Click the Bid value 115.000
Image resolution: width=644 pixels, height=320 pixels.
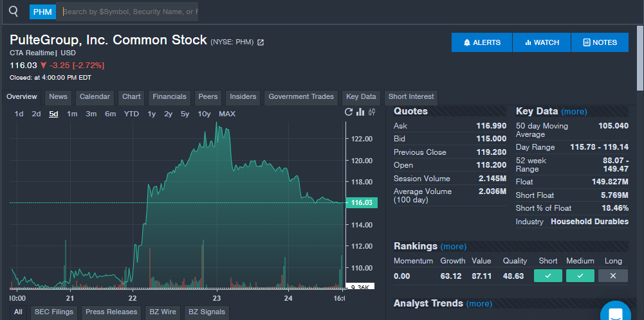click(492, 139)
